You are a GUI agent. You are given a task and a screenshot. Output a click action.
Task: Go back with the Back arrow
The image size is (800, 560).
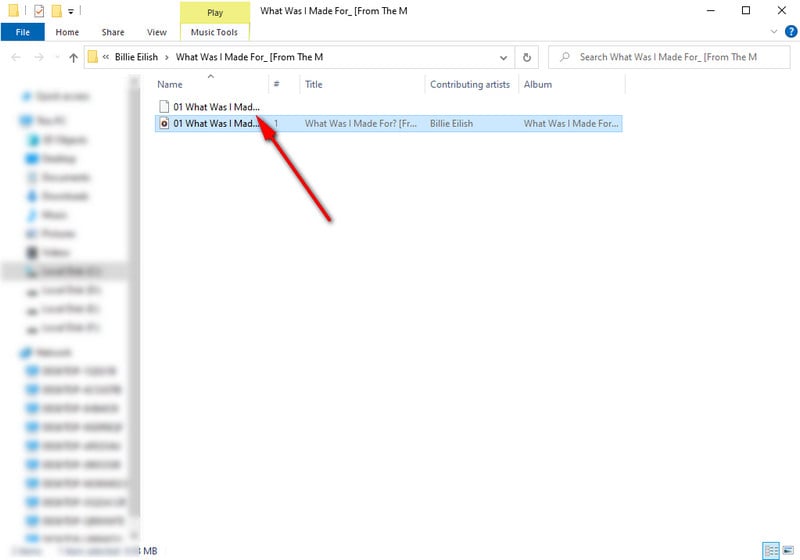(x=16, y=57)
